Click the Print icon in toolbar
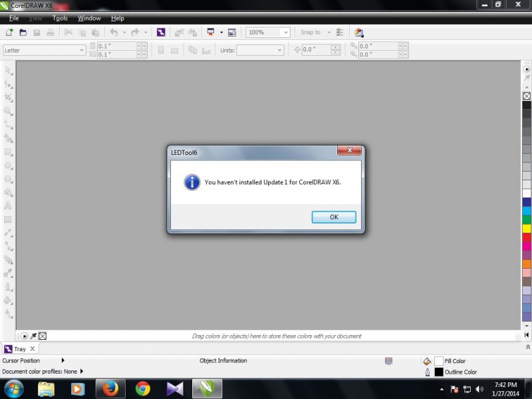Viewport: 532px width, 399px height. [x=51, y=33]
